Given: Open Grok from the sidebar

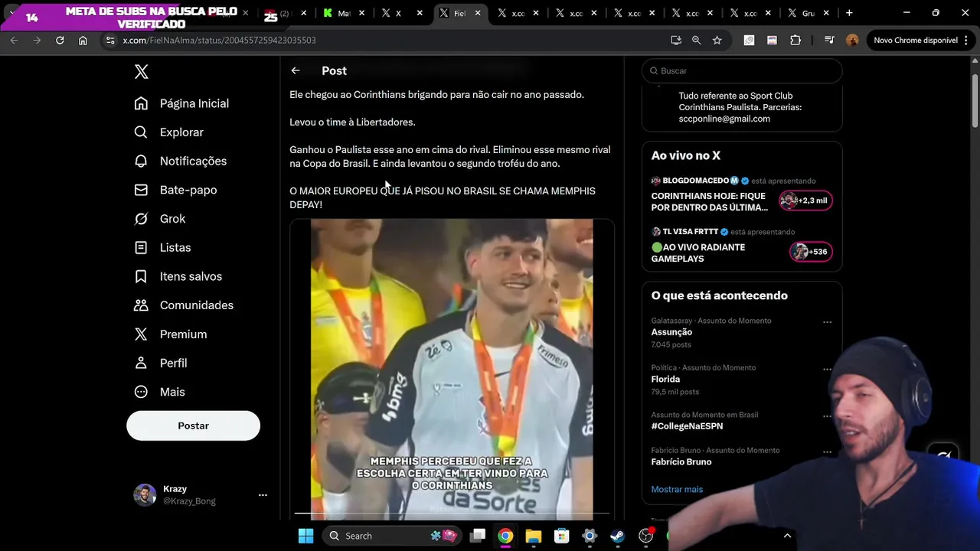Looking at the screenshot, I should pos(159,219).
